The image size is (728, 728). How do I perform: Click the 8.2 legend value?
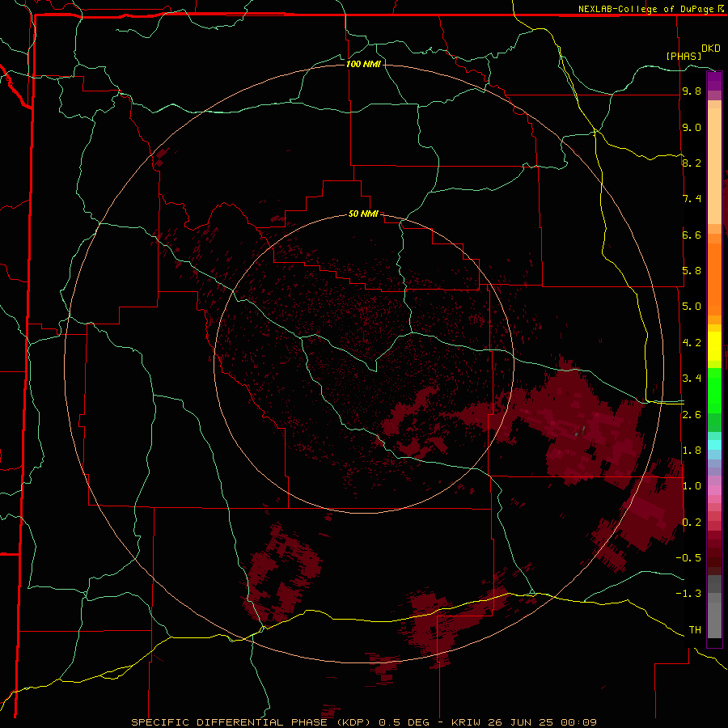point(692,163)
